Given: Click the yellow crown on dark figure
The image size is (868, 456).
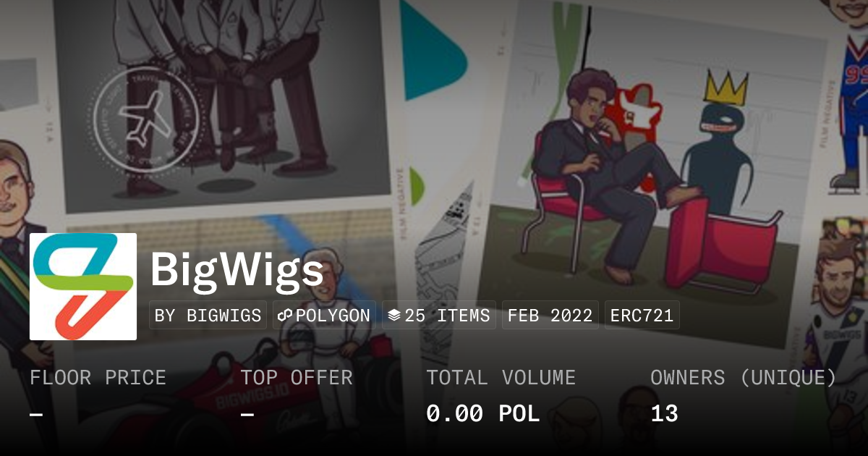Looking at the screenshot, I should [x=726, y=87].
